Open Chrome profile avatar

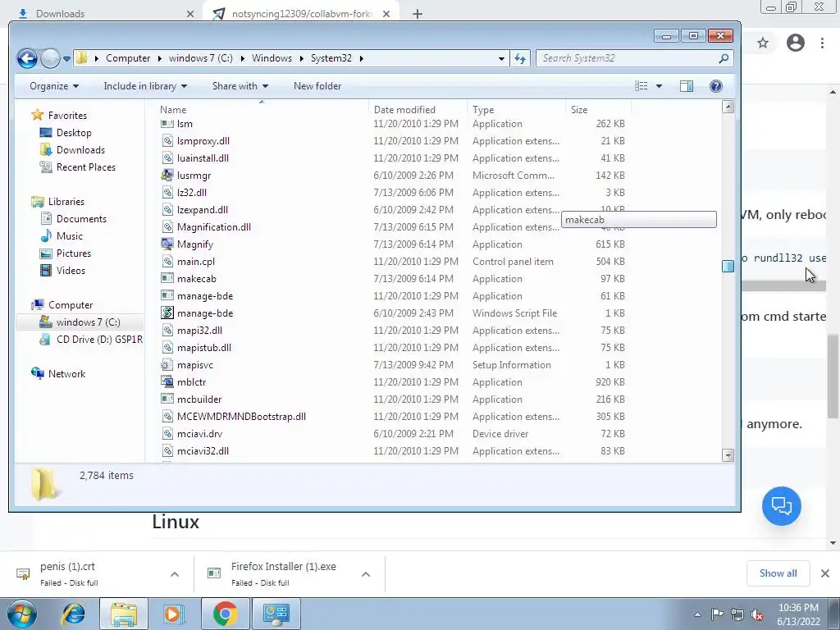[796, 43]
